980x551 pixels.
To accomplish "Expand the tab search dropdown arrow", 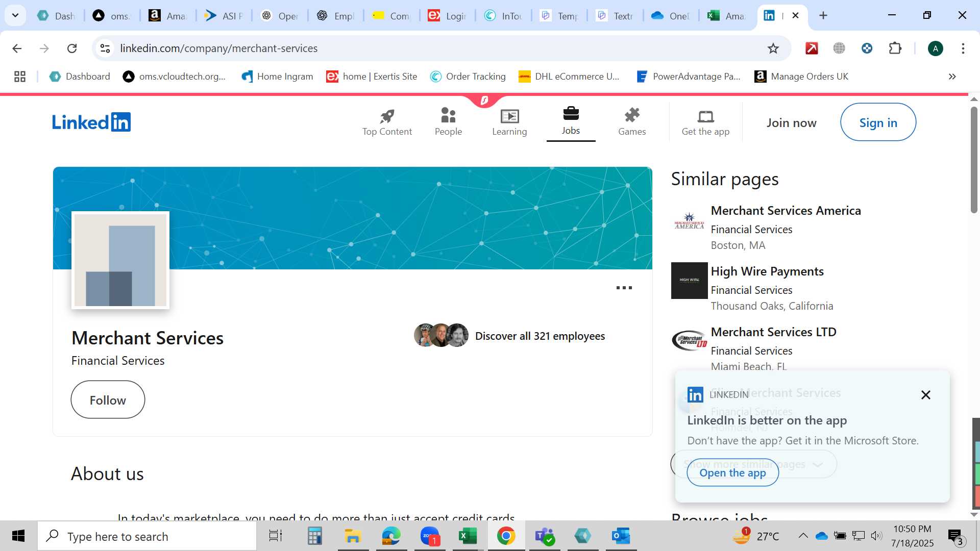I will (15, 15).
